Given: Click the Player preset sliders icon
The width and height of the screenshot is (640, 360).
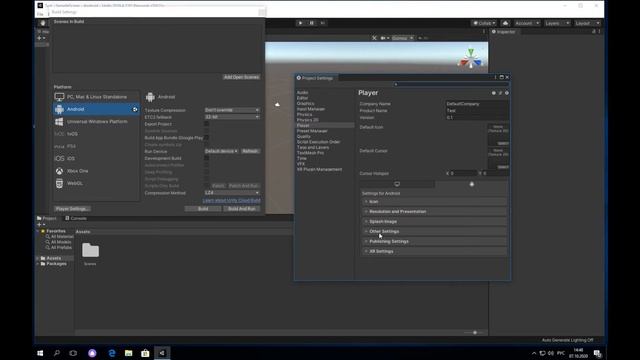Looking at the screenshot, I should (x=500, y=93).
